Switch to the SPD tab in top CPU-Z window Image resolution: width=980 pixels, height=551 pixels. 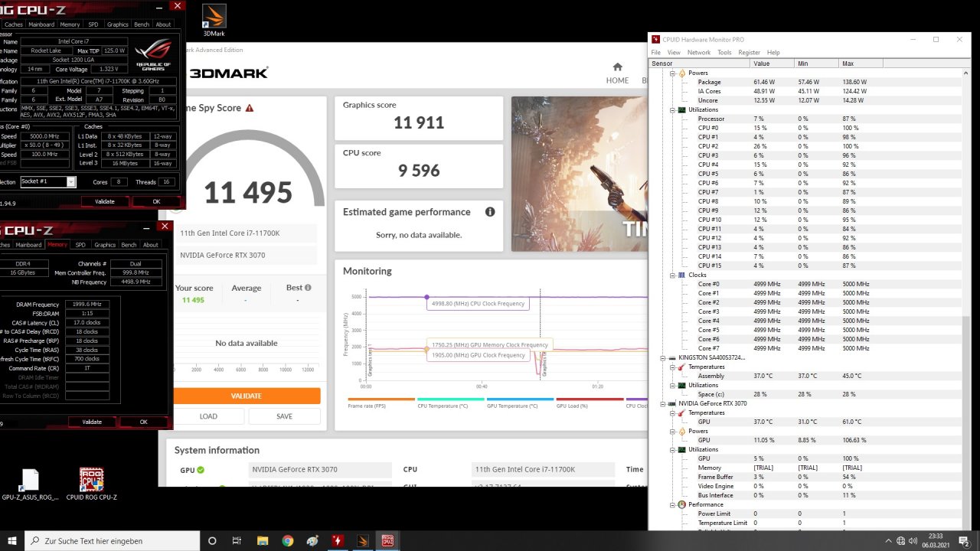pyautogui.click(x=93, y=24)
